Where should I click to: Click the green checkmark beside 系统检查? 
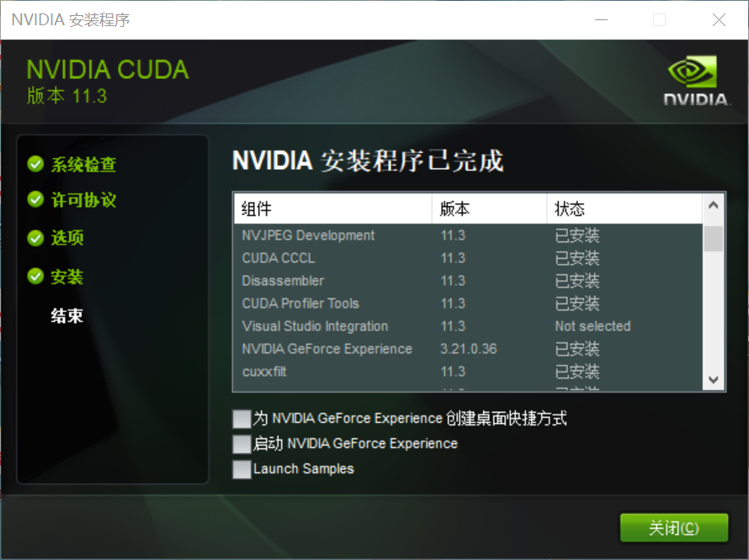click(x=35, y=165)
